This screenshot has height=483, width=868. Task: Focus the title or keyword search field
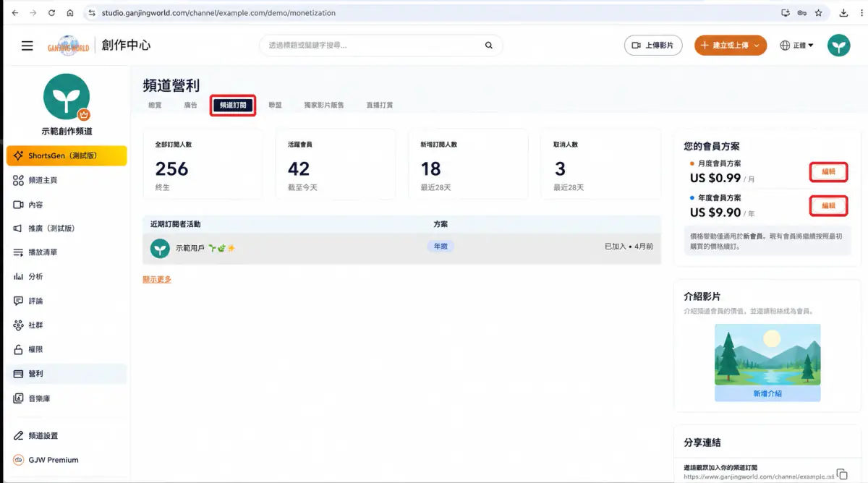[x=373, y=46]
